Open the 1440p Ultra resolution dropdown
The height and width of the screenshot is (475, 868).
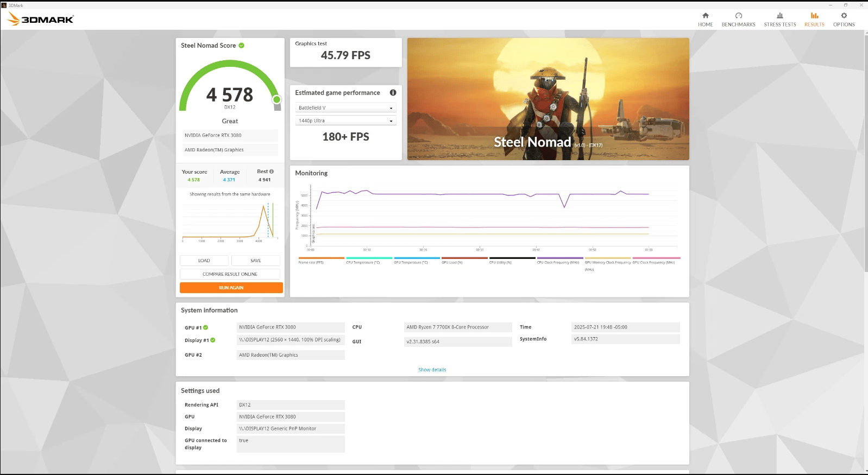click(345, 121)
